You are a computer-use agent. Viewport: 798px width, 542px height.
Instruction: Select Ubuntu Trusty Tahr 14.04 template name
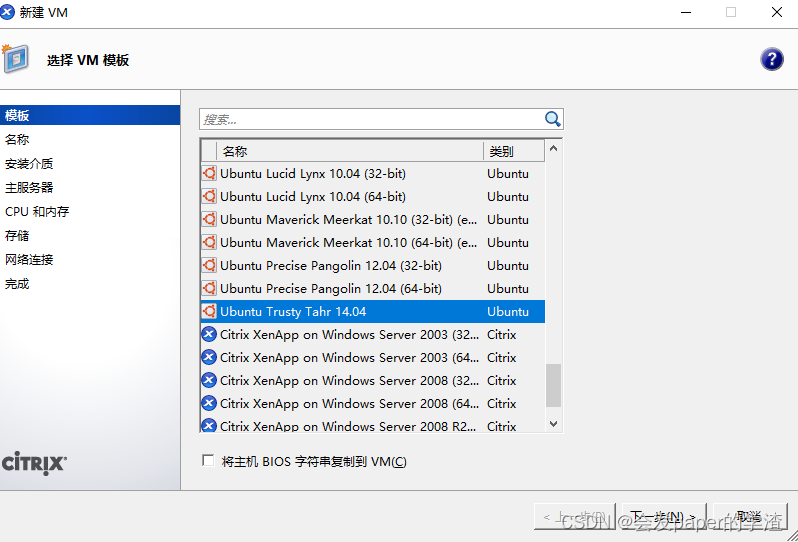click(293, 311)
